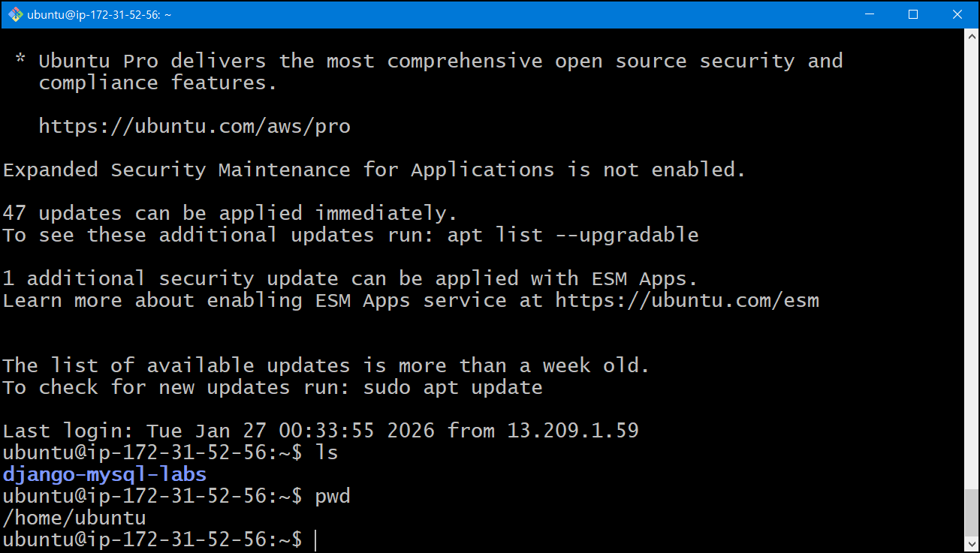Click 'apt list --upgradable' command text

coord(573,235)
